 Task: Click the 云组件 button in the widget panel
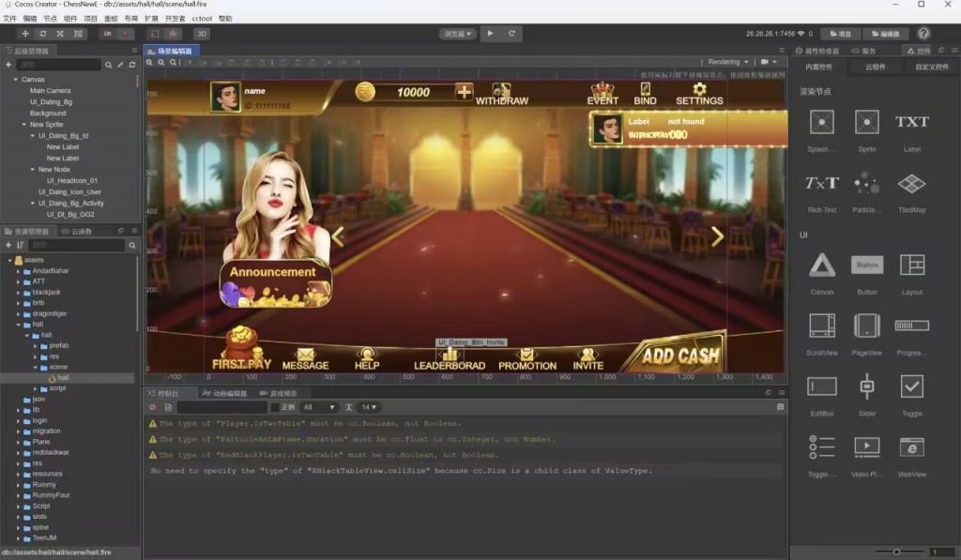pyautogui.click(x=875, y=68)
